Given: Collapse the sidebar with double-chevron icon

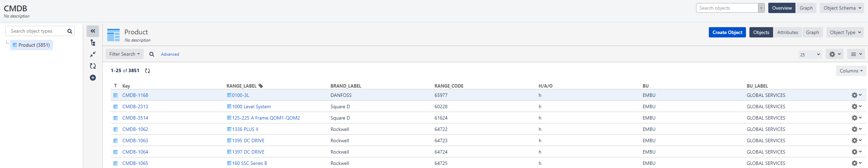Looking at the screenshot, I should pos(93,31).
